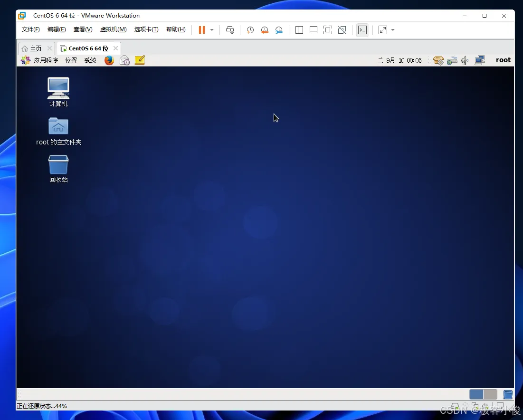Select the root 的主文件夹 desktop icon
523x420 pixels.
(59, 132)
